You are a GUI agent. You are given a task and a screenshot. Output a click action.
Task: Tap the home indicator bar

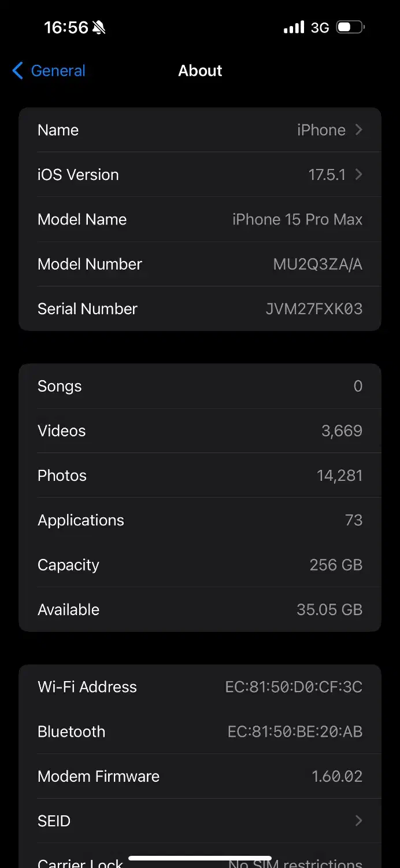[x=200, y=859]
